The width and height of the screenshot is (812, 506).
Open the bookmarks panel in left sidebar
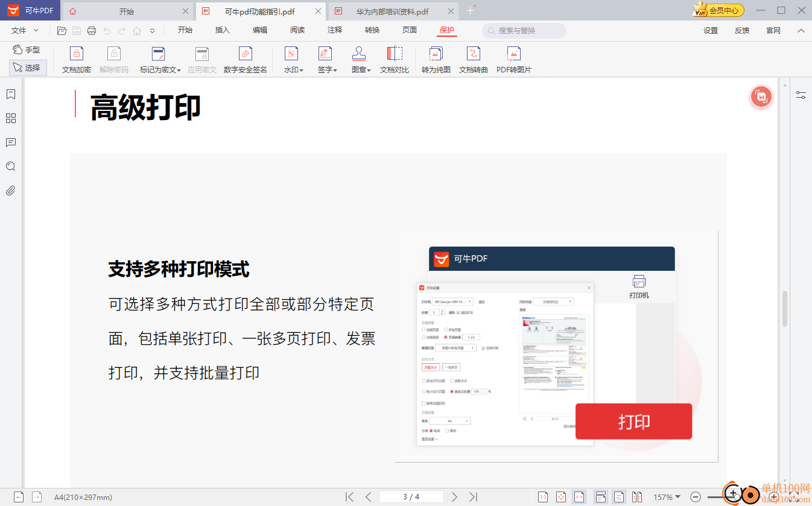point(10,94)
